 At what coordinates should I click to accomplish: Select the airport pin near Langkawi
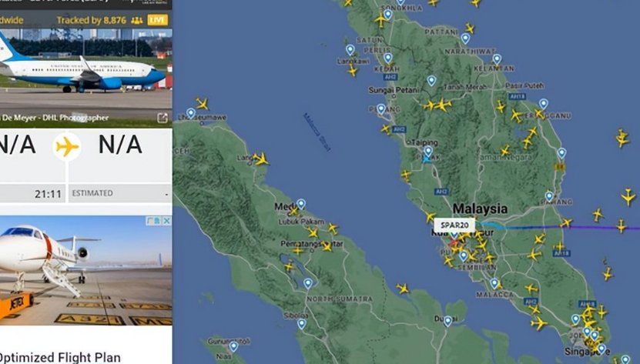point(350,50)
